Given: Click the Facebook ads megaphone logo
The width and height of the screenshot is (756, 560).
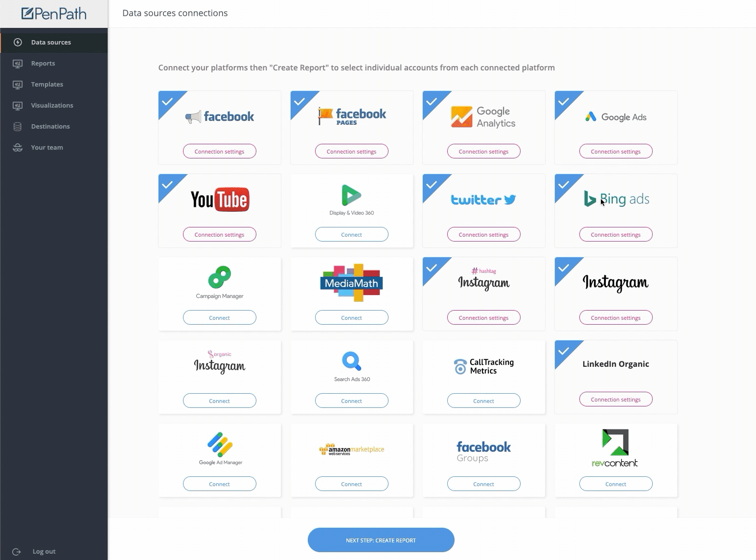Looking at the screenshot, I should click(220, 116).
